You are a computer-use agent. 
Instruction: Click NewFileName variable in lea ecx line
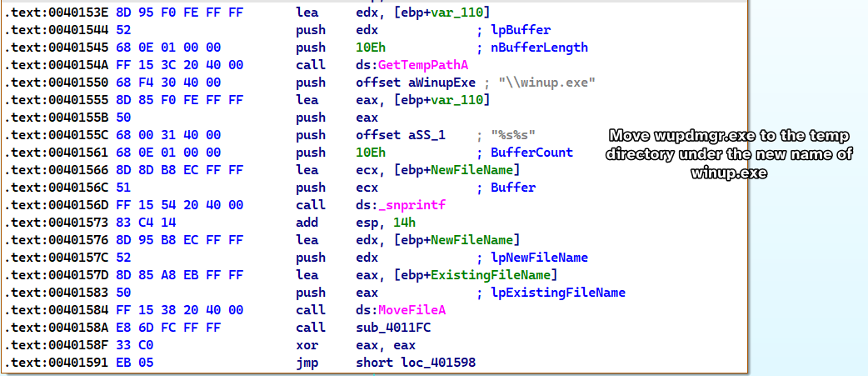tap(474, 170)
